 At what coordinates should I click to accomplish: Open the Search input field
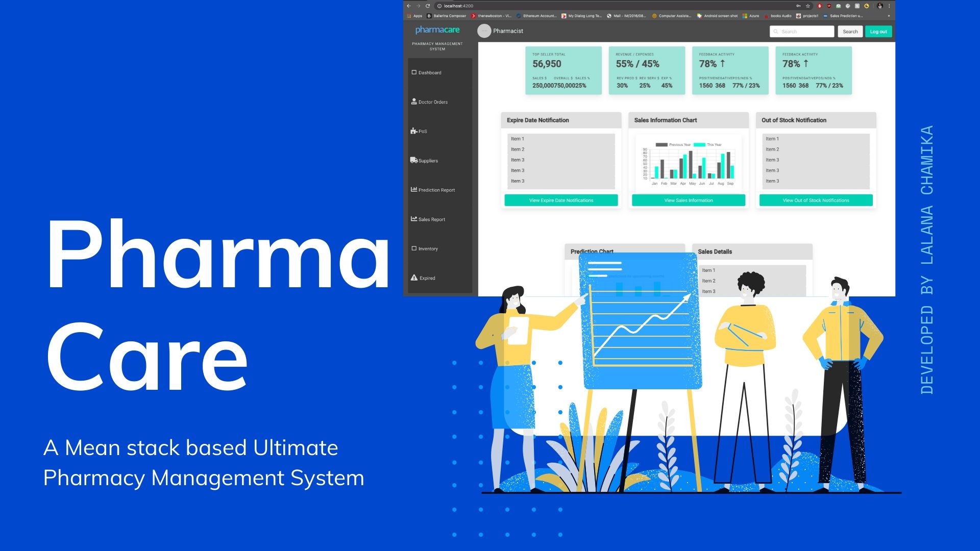[802, 31]
